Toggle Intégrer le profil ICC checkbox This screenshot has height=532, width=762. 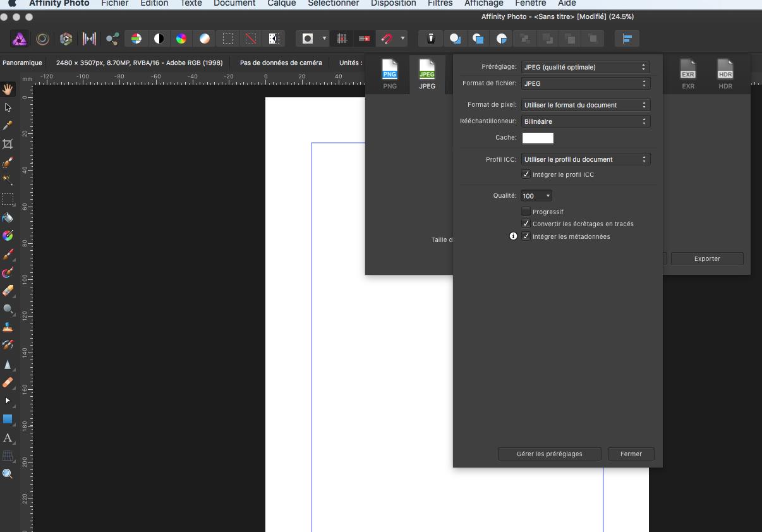[526, 174]
